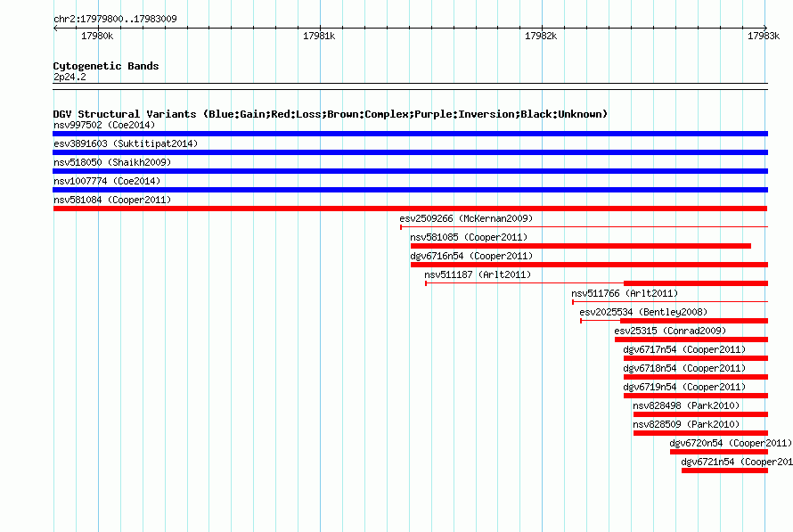Select the red loss bar for nsv581084

(x=410, y=209)
